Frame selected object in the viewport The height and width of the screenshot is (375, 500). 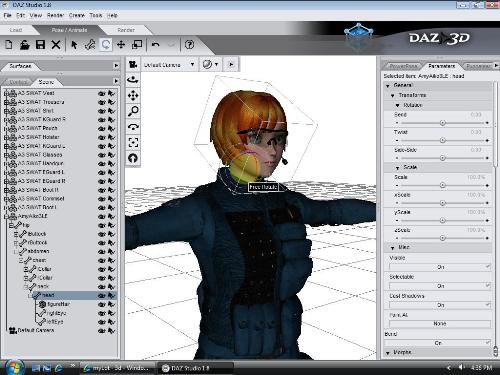(x=133, y=142)
